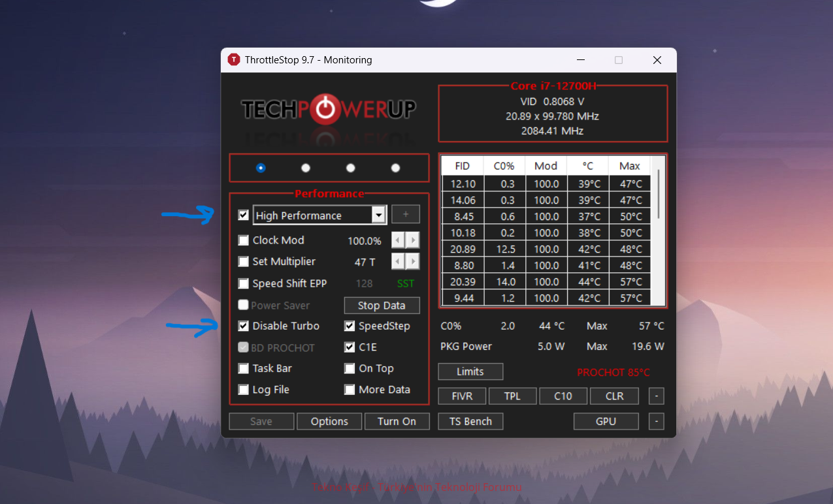Increase Clock Mod with right arrow
The width and height of the screenshot is (833, 504).
[x=412, y=240]
